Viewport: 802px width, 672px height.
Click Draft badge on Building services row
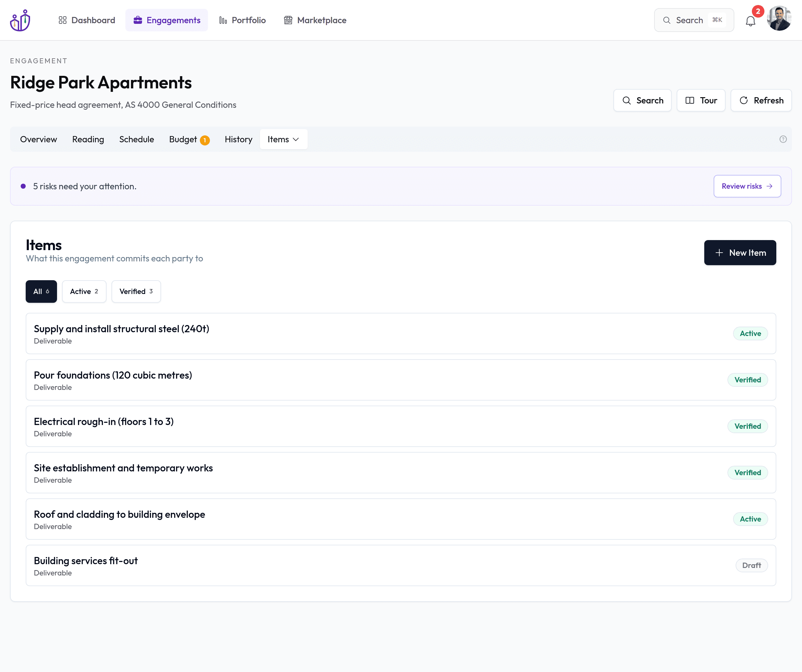(x=751, y=565)
